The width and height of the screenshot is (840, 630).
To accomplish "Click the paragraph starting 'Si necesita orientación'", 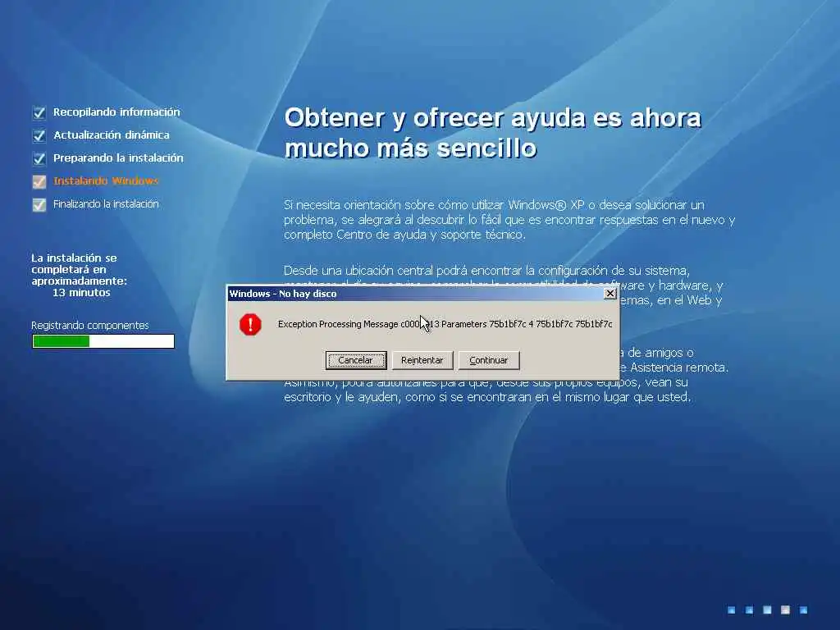I will point(509,220).
